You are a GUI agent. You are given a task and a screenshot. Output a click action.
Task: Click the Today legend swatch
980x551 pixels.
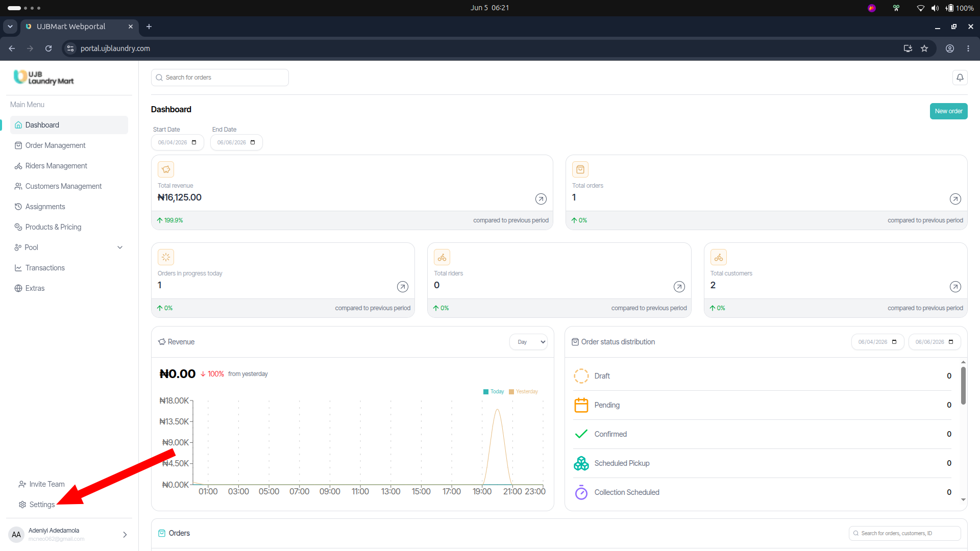click(x=486, y=392)
